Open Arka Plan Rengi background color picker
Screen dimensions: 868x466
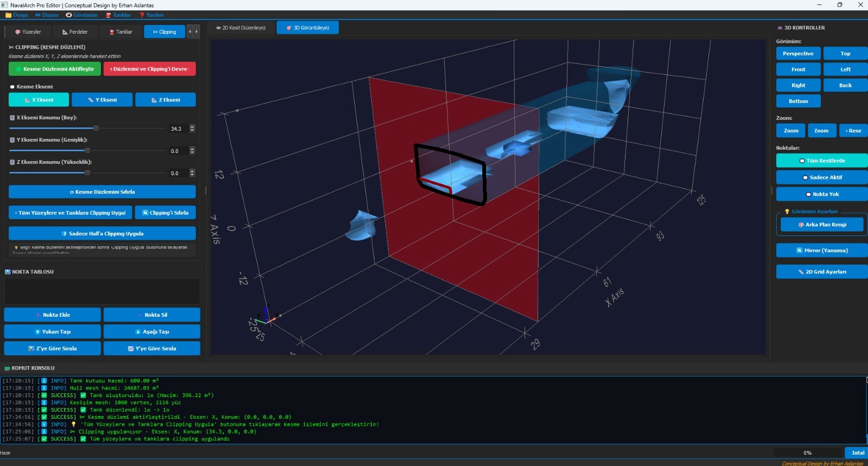click(822, 225)
